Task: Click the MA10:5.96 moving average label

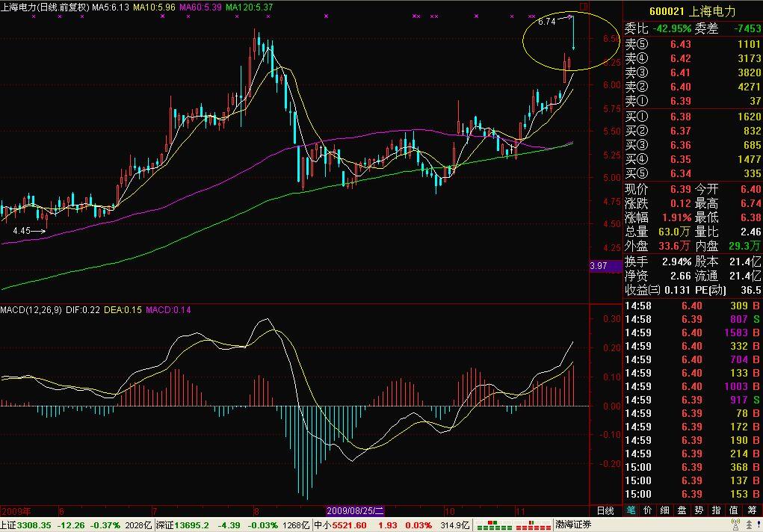Action: coord(154,7)
